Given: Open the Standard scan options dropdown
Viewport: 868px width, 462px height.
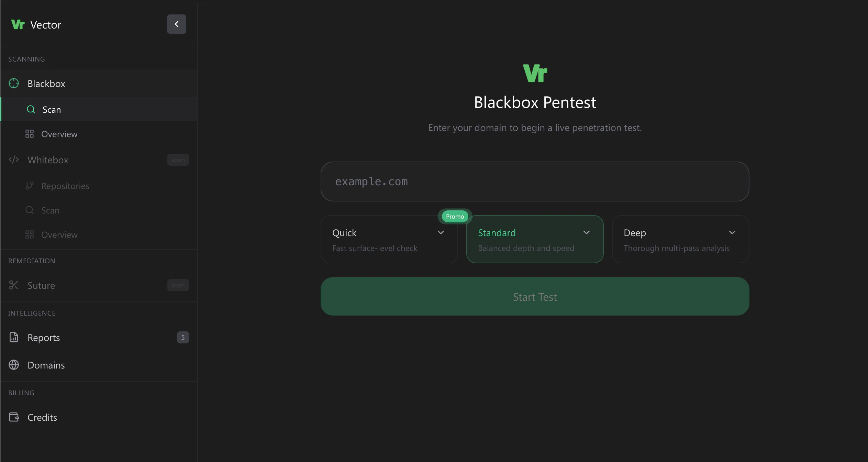Looking at the screenshot, I should [586, 232].
